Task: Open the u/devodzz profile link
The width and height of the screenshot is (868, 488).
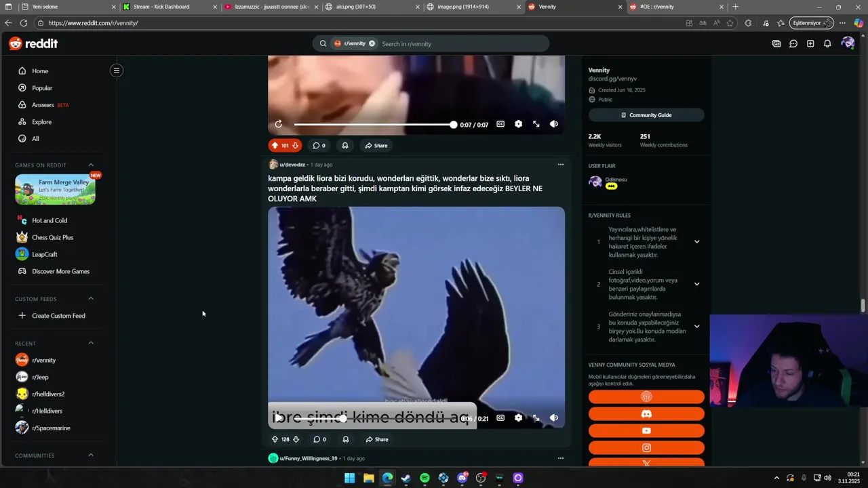Action: click(292, 165)
